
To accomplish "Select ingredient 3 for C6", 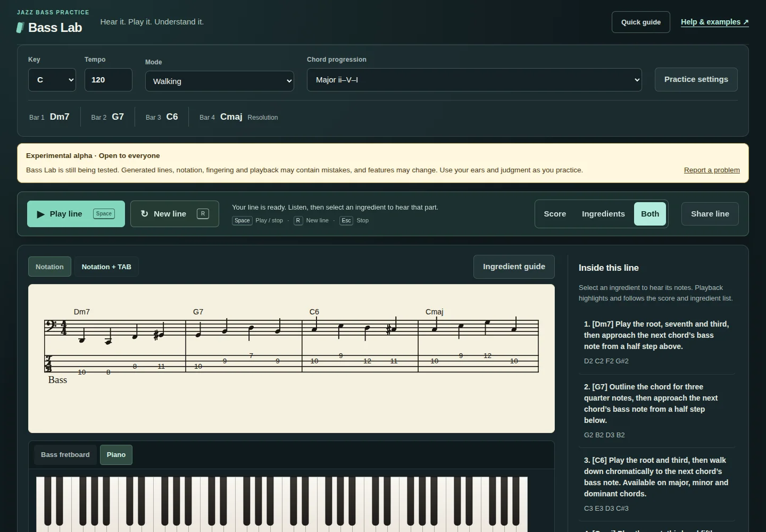I will (x=657, y=484).
